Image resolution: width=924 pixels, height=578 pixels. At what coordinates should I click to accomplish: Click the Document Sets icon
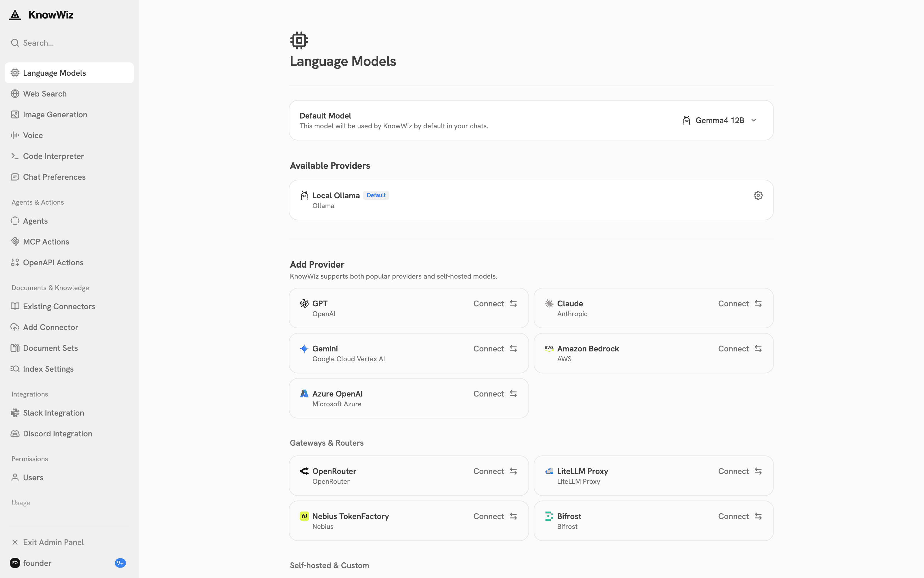click(15, 348)
